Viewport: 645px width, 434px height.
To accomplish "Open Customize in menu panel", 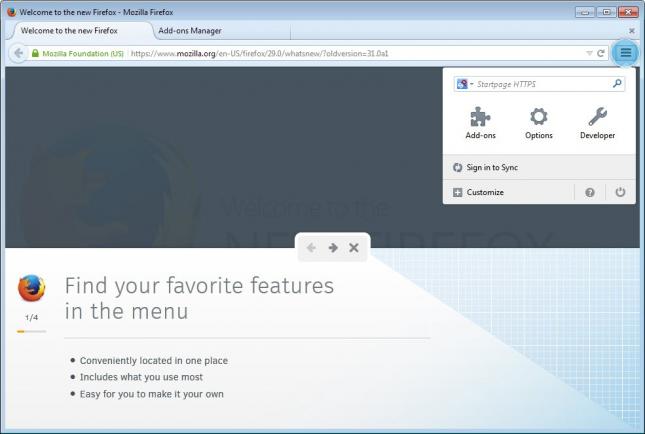I will 508,192.
